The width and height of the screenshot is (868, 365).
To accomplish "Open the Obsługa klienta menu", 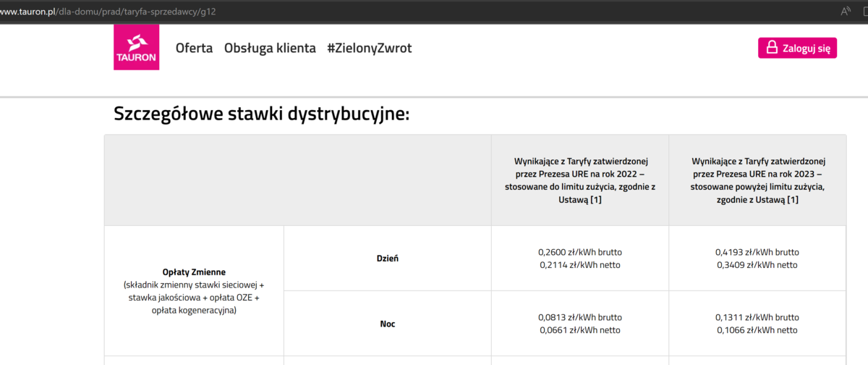I will click(270, 49).
